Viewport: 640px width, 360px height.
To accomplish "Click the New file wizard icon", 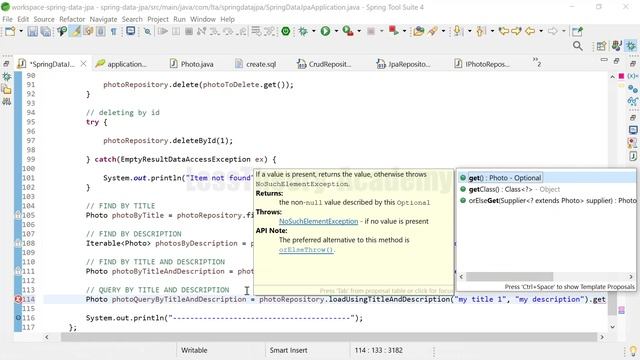I will pyautogui.click(x=10, y=31).
